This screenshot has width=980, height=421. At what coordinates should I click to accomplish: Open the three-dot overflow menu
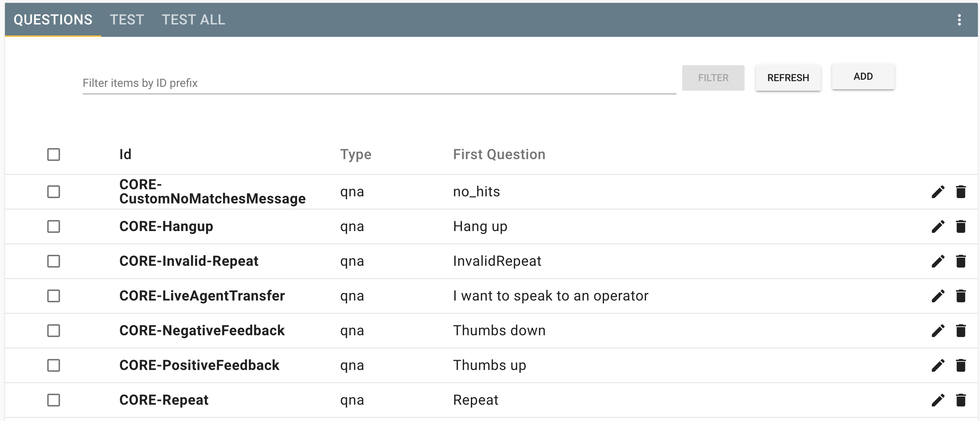(959, 20)
